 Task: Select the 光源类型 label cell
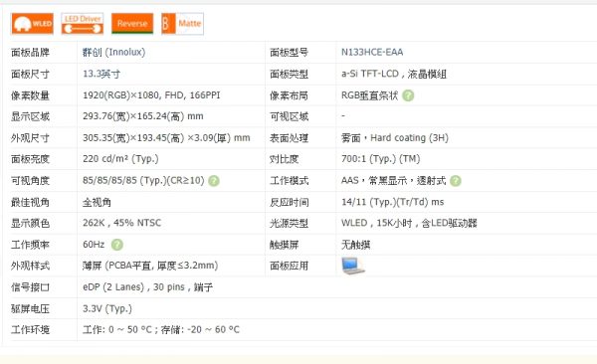point(289,223)
